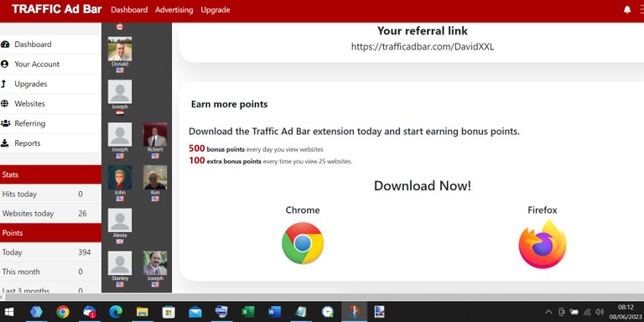Download the Firefox extension via Firefox logo

click(x=543, y=244)
